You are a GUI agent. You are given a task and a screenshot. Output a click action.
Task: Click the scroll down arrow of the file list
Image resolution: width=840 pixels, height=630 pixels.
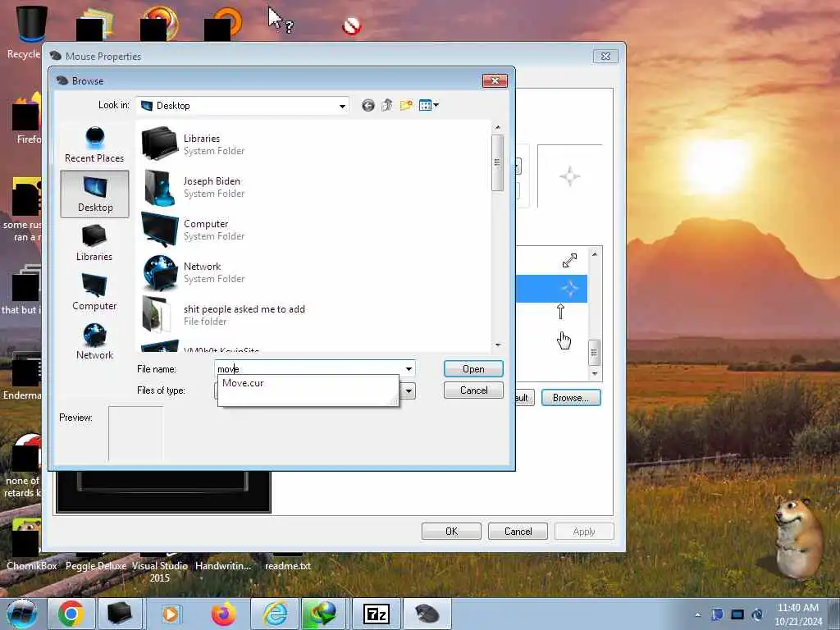pyautogui.click(x=498, y=345)
